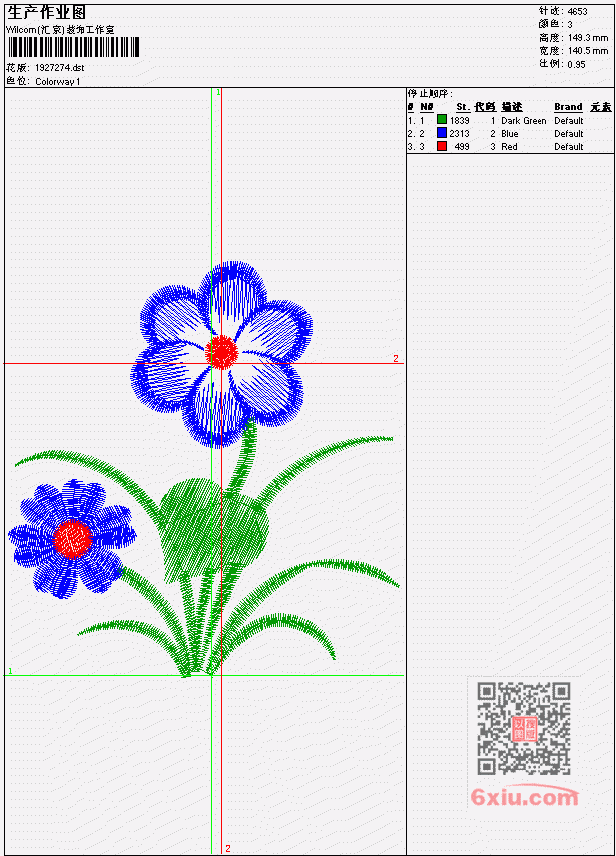The image size is (616, 856).
Task: Click the height value '149.3 mm'
Action: (x=588, y=38)
